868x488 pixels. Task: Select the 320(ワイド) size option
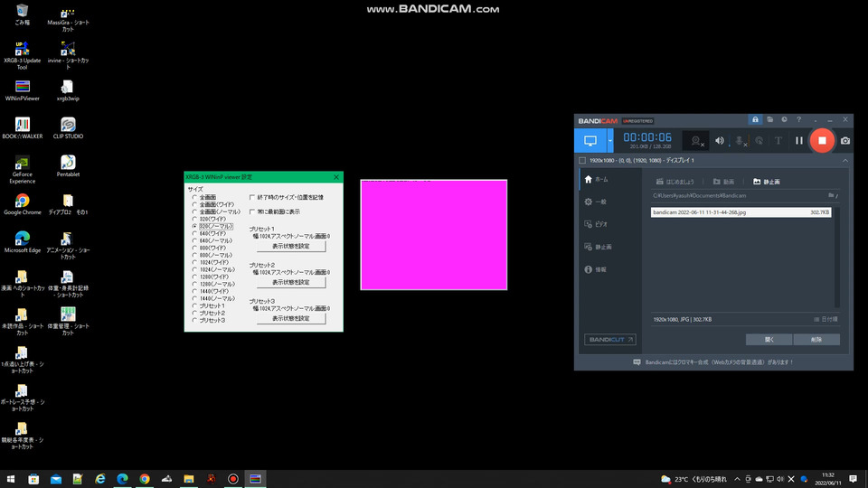click(x=194, y=219)
